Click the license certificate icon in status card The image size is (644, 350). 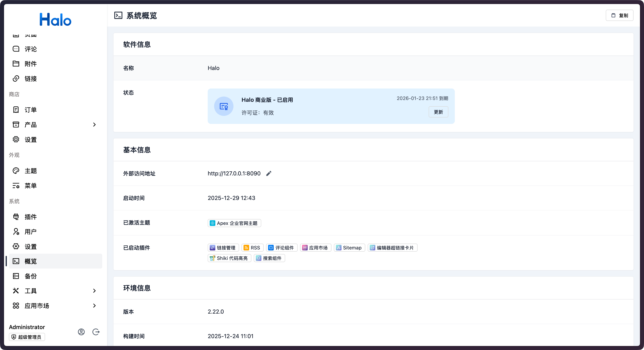224,106
